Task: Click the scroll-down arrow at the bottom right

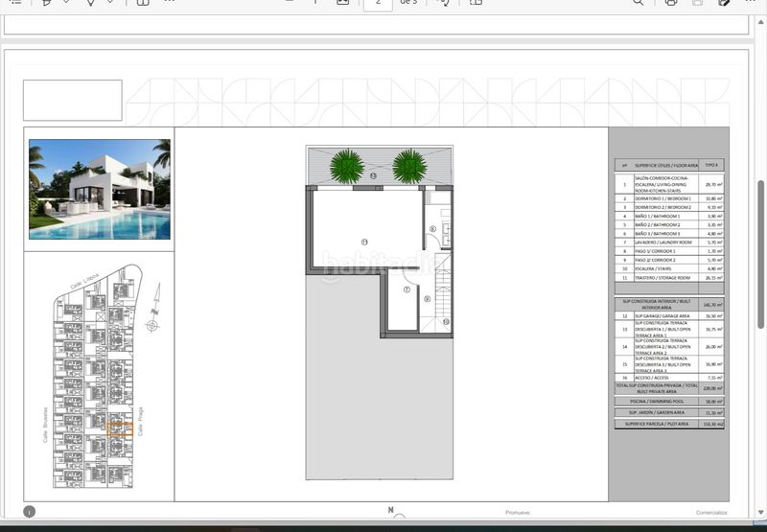Action: coord(760,512)
